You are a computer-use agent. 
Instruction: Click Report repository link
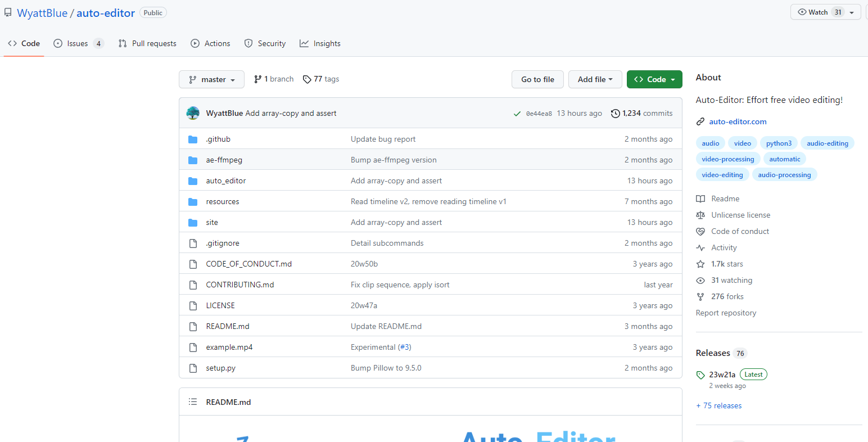coord(726,313)
